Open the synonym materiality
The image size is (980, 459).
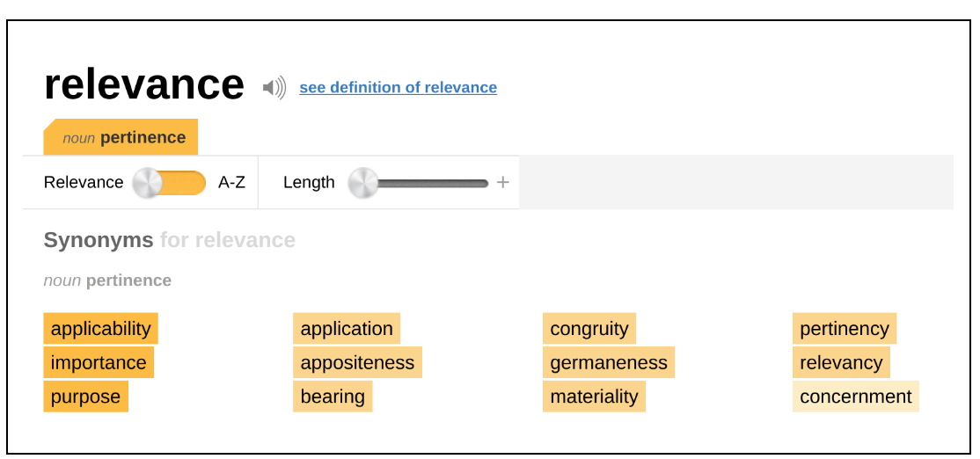click(595, 397)
